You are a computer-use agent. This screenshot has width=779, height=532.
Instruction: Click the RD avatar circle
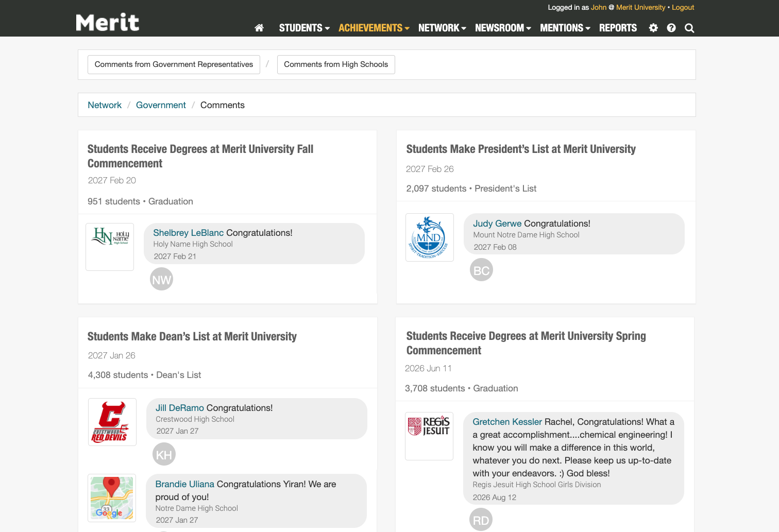pyautogui.click(x=481, y=519)
